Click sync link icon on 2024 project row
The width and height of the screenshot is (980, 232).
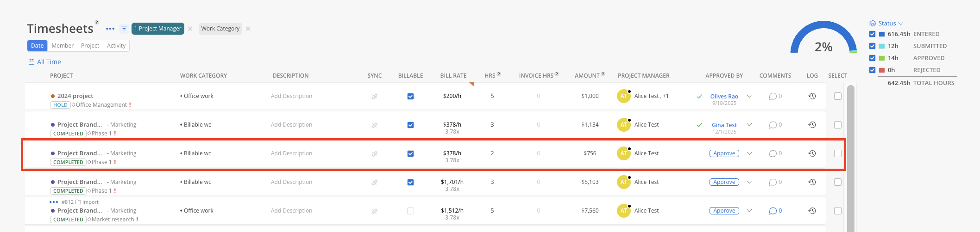tap(375, 97)
